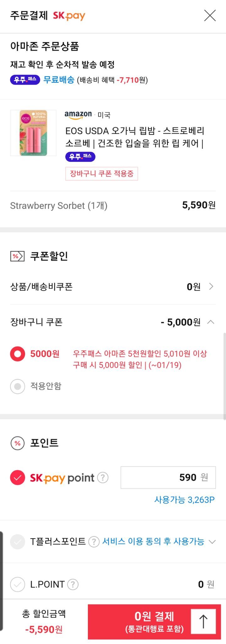Open the EOS lip balm product thumbnail
Viewport: 226px width, 644px height.
pos(33,133)
